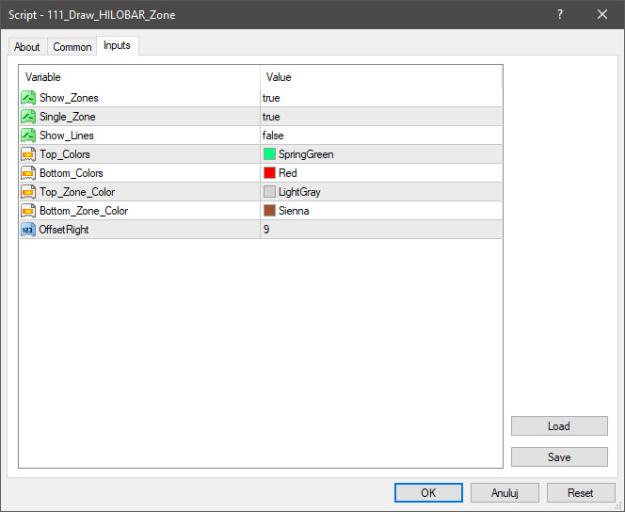Image resolution: width=625 pixels, height=512 pixels.
Task: Pick the LightGray color swatch
Action: point(269,192)
